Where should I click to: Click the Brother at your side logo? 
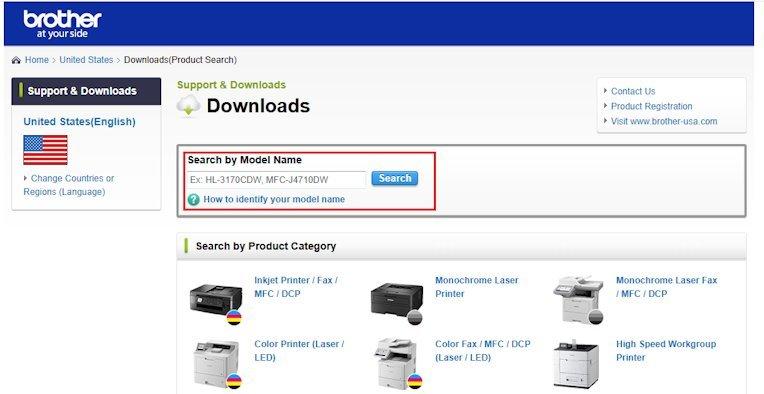(x=62, y=24)
